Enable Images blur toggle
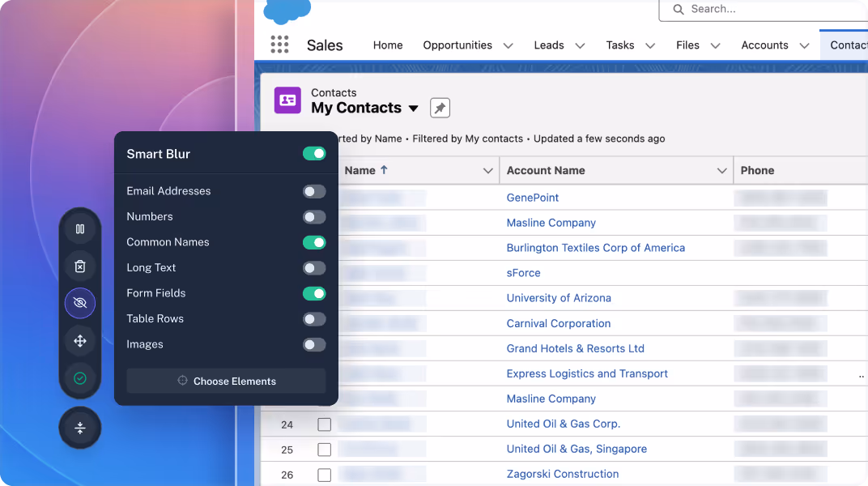The width and height of the screenshot is (868, 486). pos(314,344)
